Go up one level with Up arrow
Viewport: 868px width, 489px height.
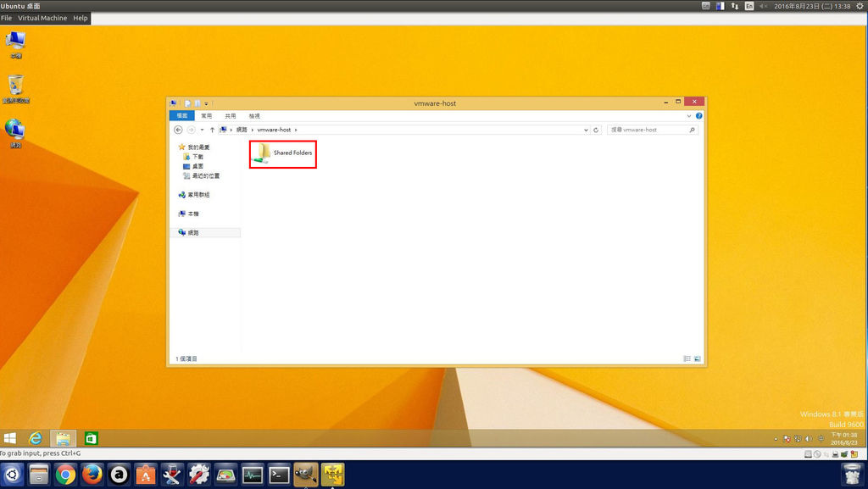point(212,130)
